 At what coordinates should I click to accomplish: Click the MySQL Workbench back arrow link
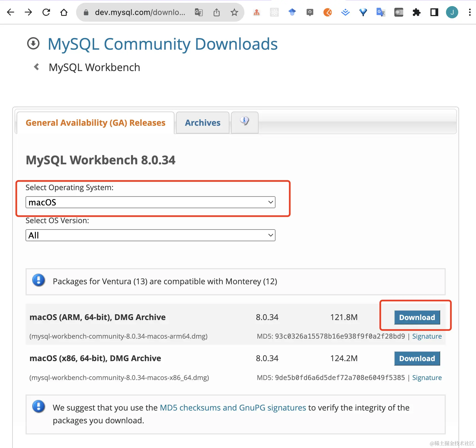tap(36, 67)
